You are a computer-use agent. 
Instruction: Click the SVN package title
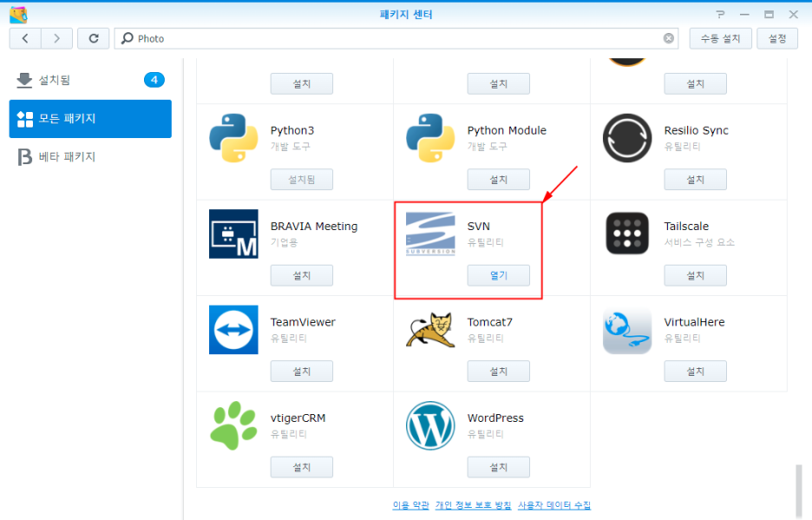[479, 226]
